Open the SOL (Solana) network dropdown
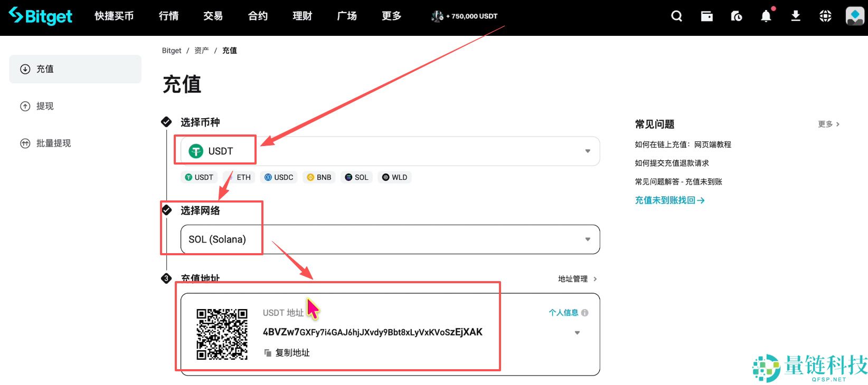Screen dimensions: 868x385 (x=390, y=239)
